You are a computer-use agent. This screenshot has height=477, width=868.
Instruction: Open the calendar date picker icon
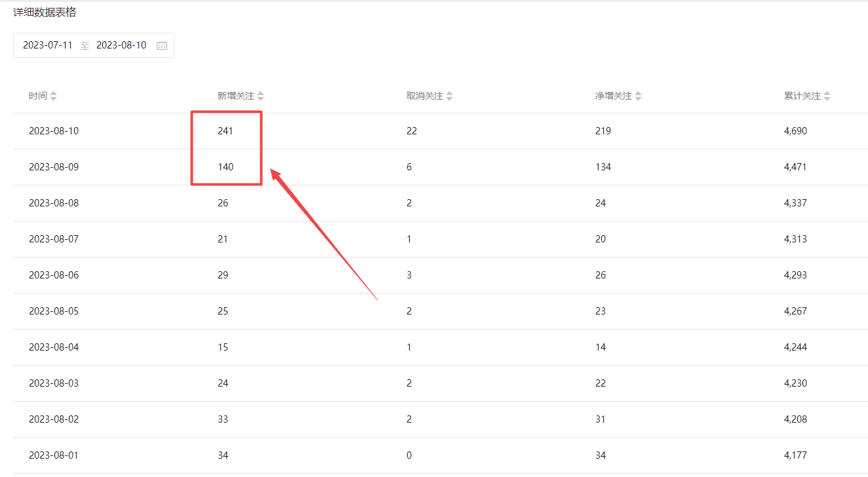pos(161,45)
